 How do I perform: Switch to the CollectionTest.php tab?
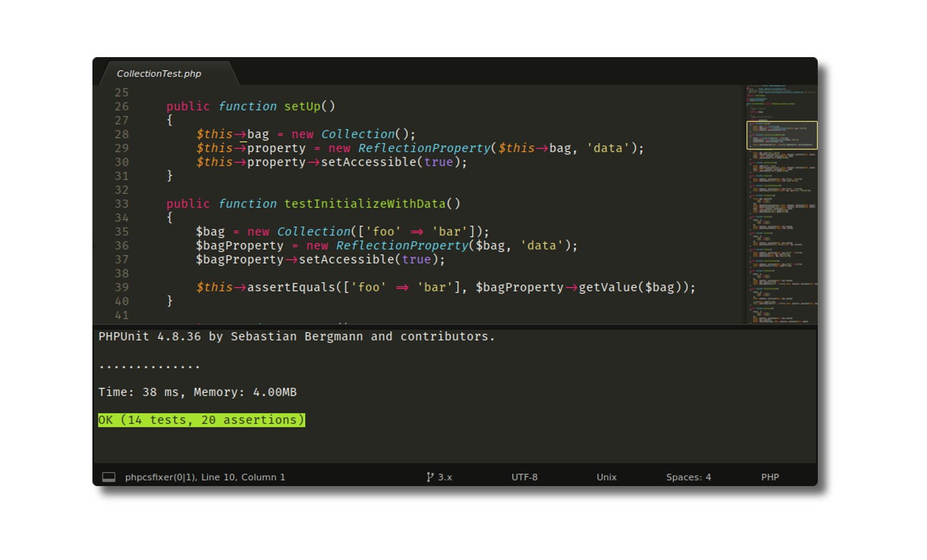[159, 73]
